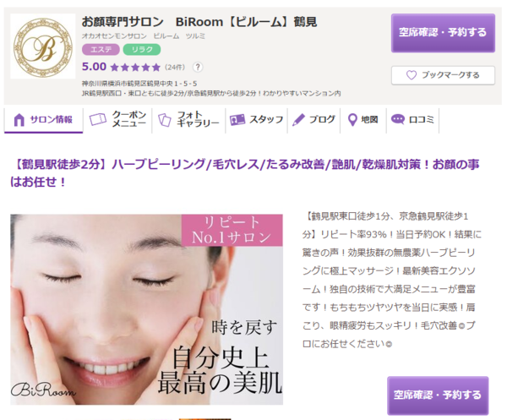This screenshot has height=420, width=507.
Task: Open the クーポンメニュー tab
Action: [x=117, y=120]
